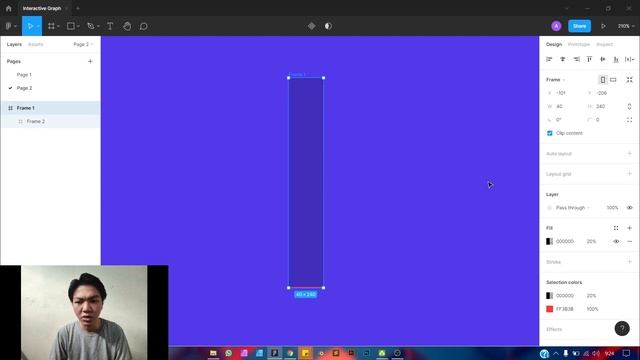Open the Pen tool dropdown arrow
Image resolution: width=640 pixels, height=360 pixels.
tap(98, 26)
